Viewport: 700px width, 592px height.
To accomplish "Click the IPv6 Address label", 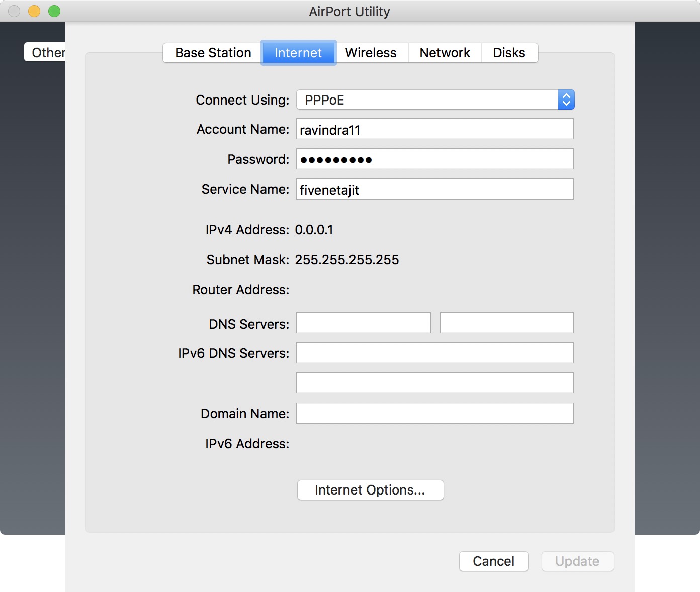I will [x=247, y=444].
